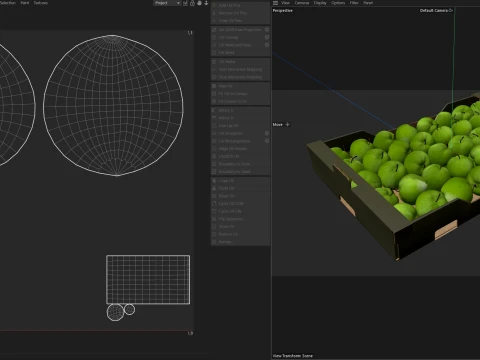Store the current UV
The image size is (480, 360).
pyautogui.click(x=240, y=227)
